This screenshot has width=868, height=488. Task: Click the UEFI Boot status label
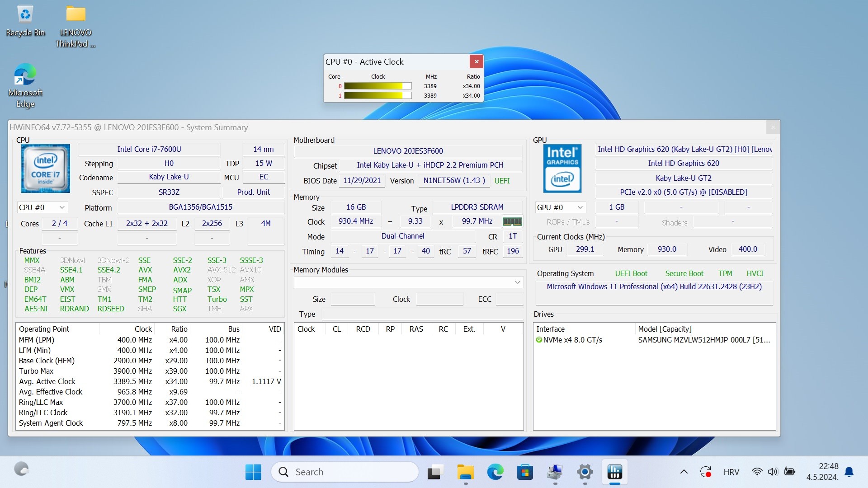[x=631, y=274]
